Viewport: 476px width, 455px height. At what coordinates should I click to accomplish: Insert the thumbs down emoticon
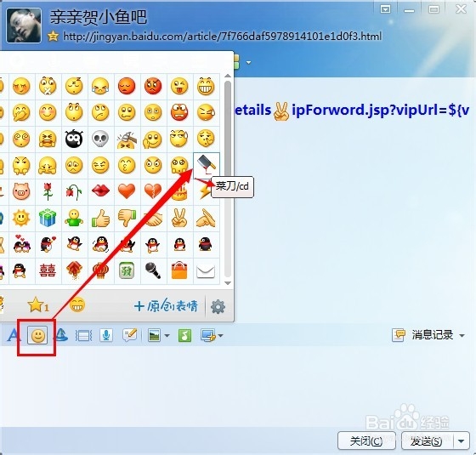pyautogui.click(x=127, y=218)
